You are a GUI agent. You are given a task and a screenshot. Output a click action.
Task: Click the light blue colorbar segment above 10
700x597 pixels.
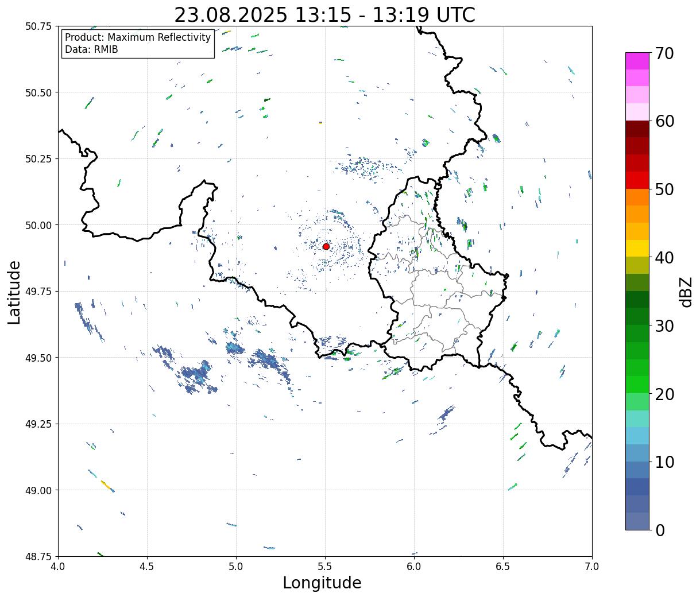[637, 453]
